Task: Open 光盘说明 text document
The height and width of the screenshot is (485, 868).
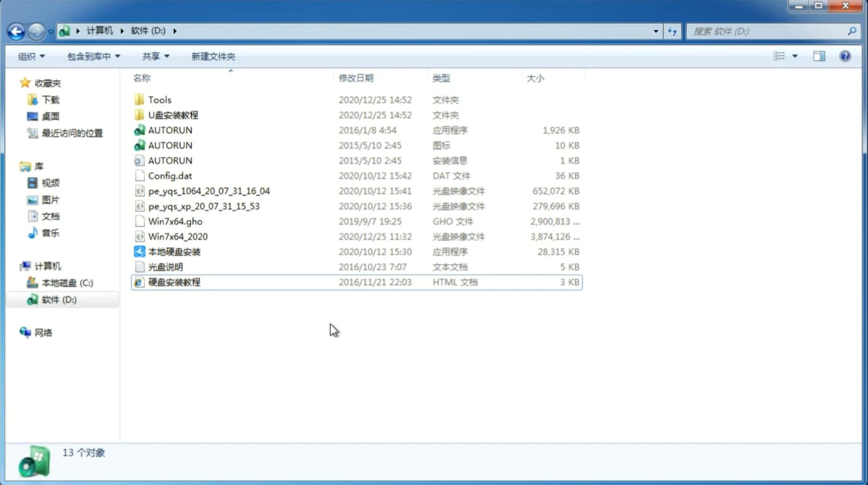Action: 165,267
